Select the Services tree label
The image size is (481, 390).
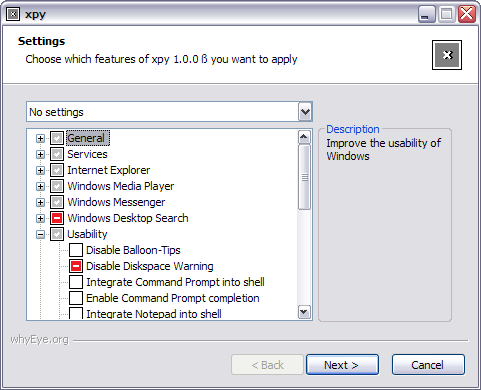(x=87, y=154)
